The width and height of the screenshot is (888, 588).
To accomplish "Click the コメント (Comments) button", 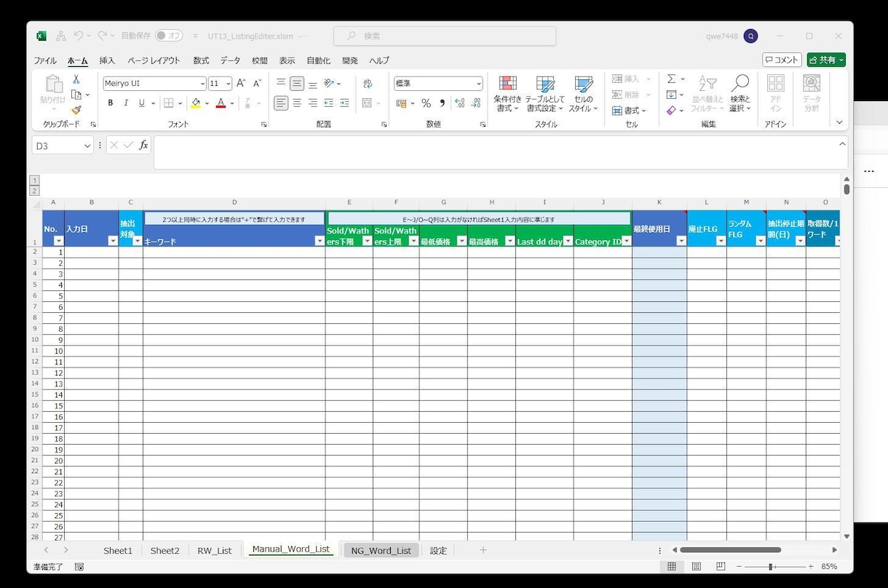I will click(x=782, y=60).
